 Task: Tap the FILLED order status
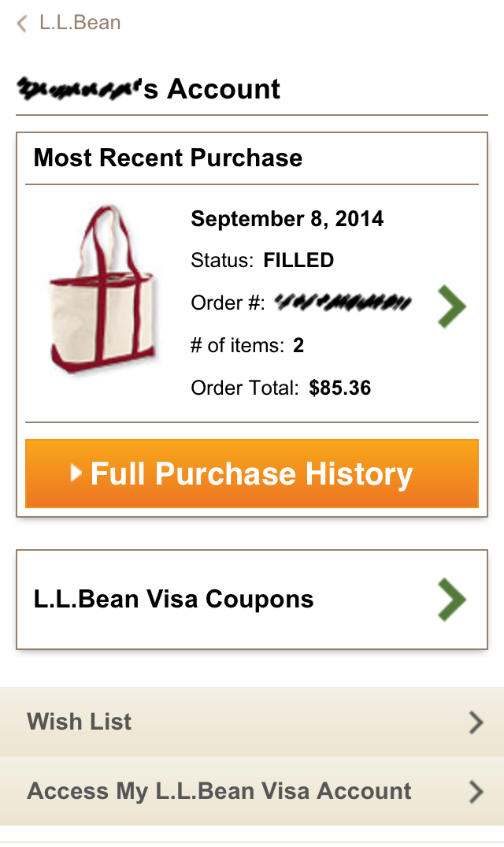(298, 260)
